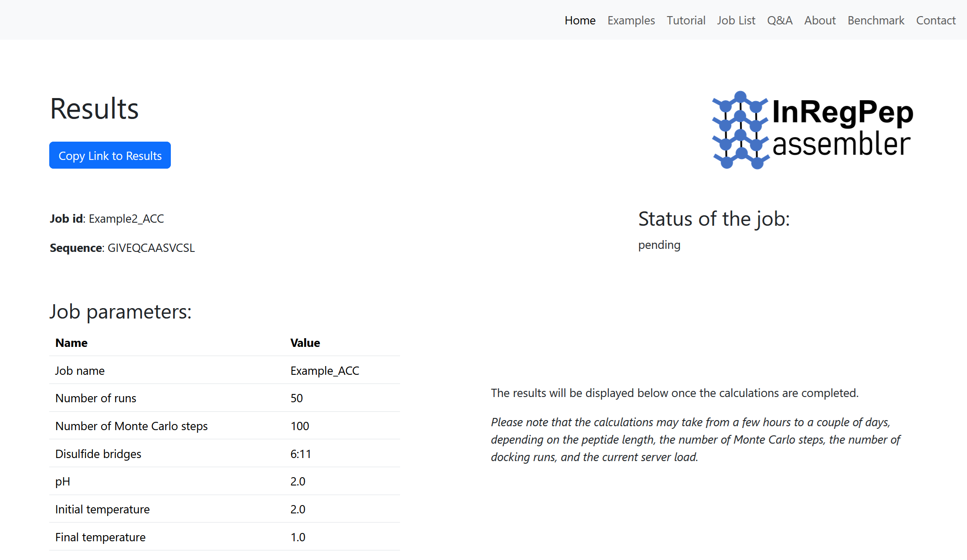The height and width of the screenshot is (560, 967).
Task: Click the Final temperature label
Action: tap(100, 537)
